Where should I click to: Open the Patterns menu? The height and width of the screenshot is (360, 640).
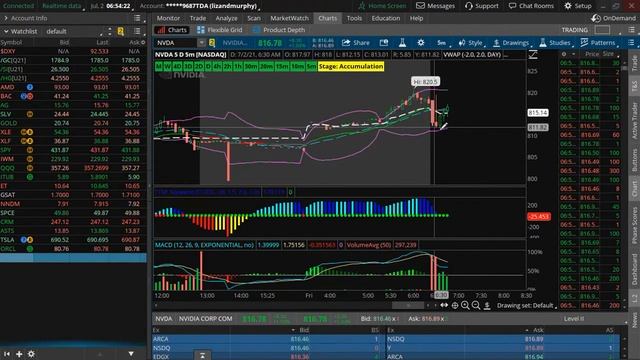(598, 43)
